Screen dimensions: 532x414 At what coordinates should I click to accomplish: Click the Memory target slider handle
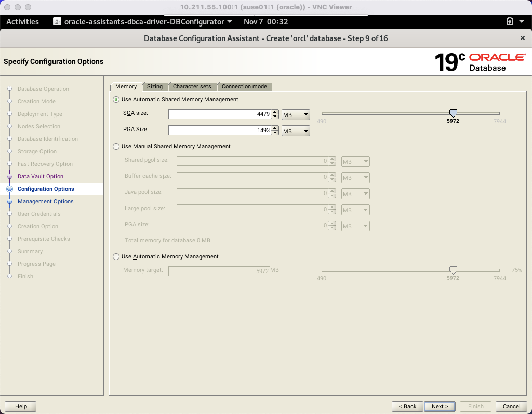[x=453, y=270]
